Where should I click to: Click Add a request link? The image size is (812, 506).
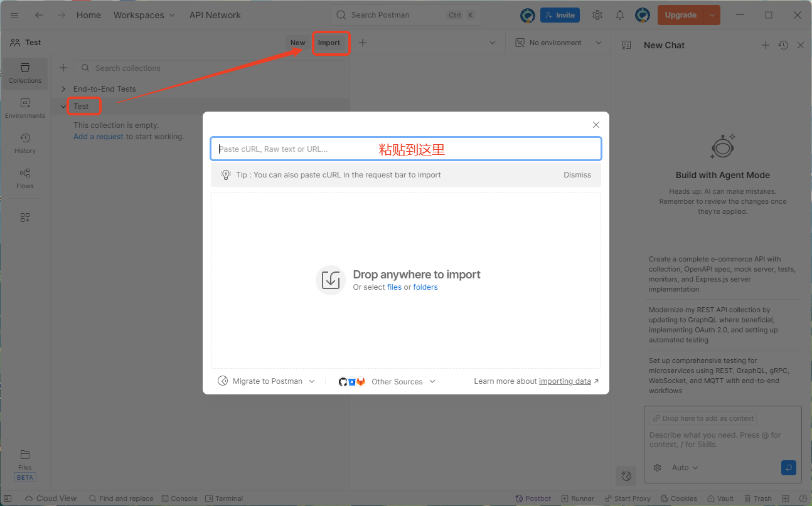click(x=99, y=136)
